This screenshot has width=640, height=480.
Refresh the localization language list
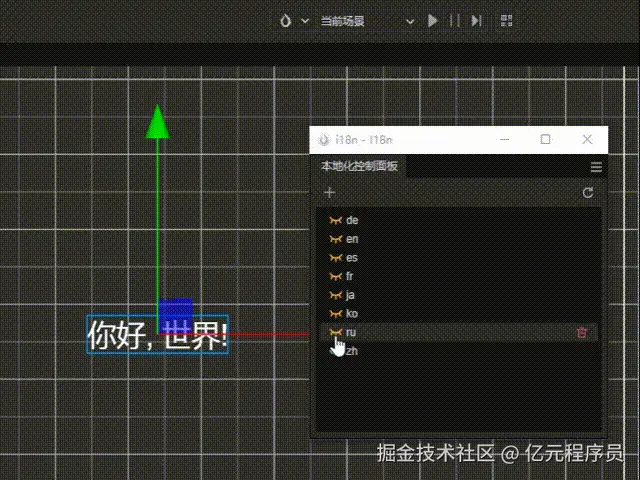[588, 193]
